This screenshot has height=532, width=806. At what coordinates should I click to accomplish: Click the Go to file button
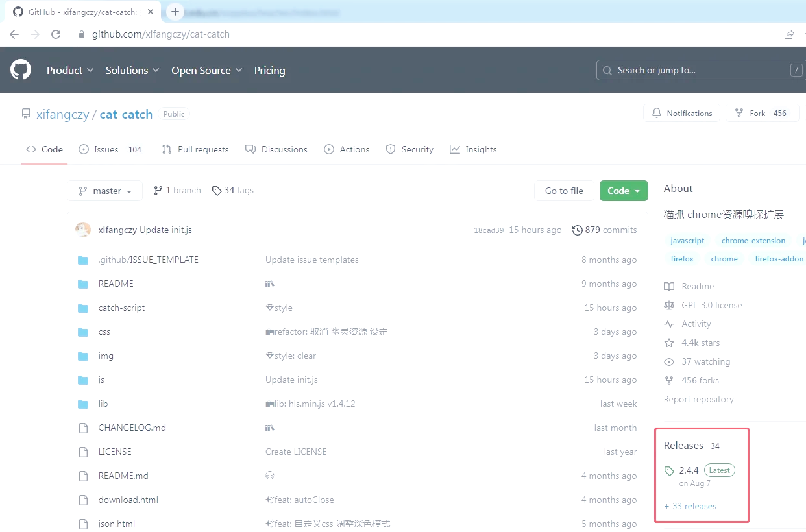(x=564, y=191)
